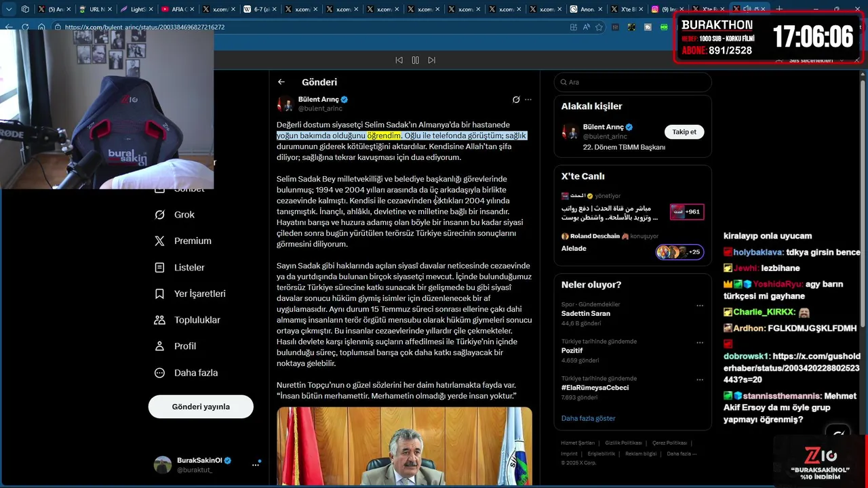This screenshot has width=868, height=488.
Task: Open Gizlilik Politikası footer link
Action: 623,443
